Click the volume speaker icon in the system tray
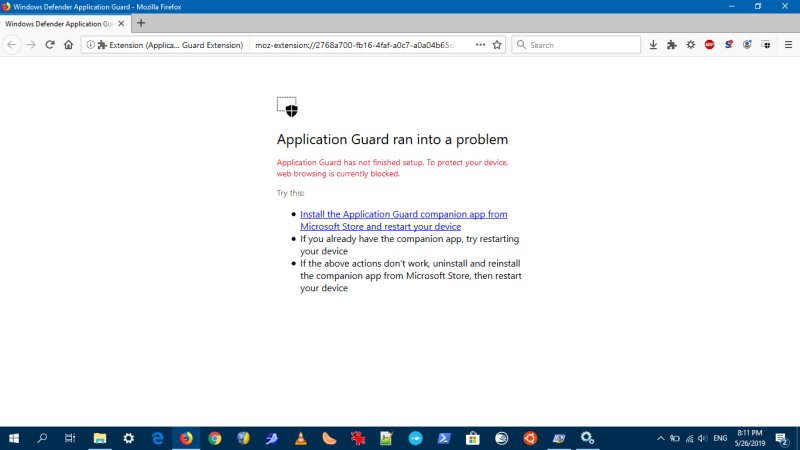Image resolution: width=800 pixels, height=450 pixels. tap(703, 438)
